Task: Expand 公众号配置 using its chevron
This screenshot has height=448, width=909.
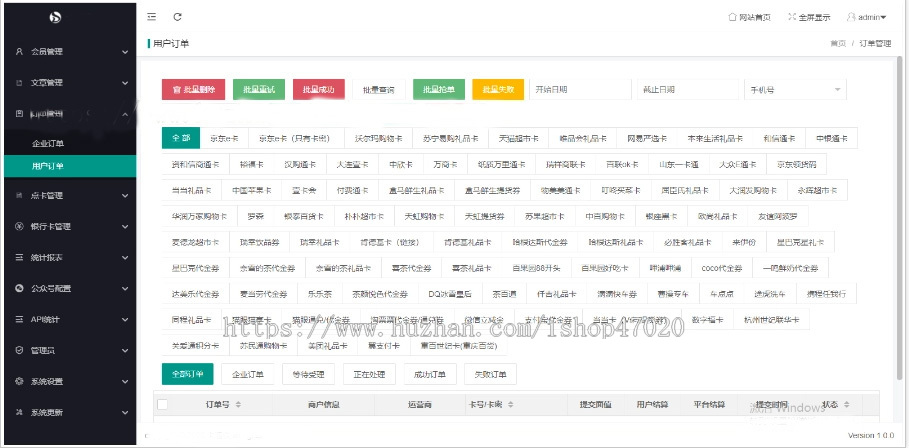Action: 125,289
